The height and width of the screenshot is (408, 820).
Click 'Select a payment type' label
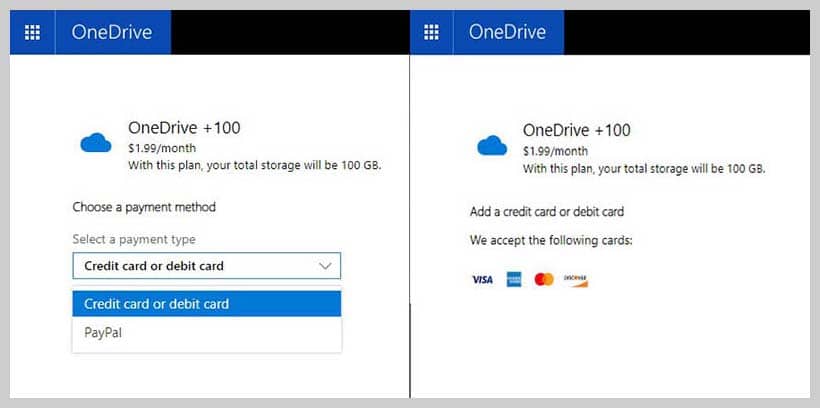coord(134,240)
